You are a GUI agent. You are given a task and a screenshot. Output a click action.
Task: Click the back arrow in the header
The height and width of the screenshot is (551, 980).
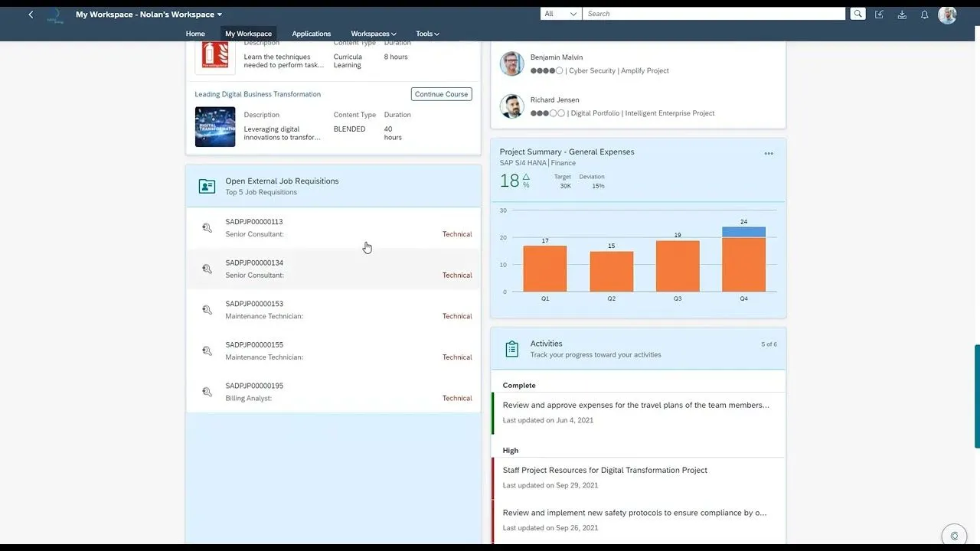(x=31, y=15)
